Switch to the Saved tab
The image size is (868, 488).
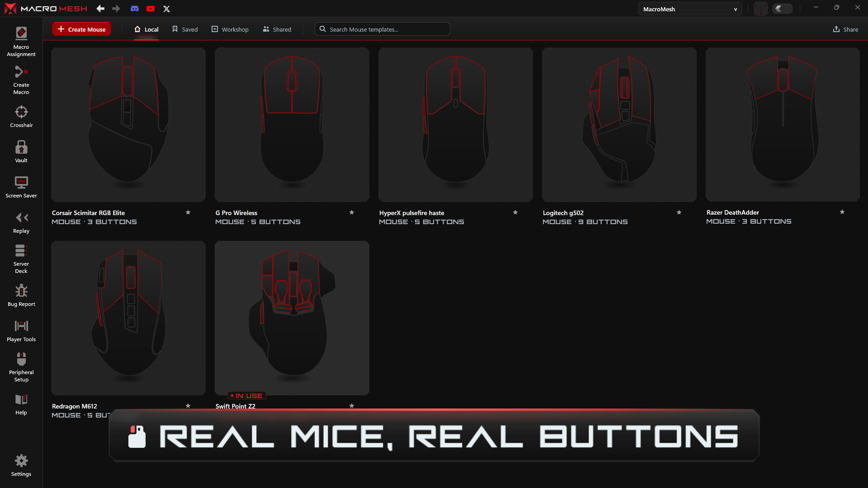tap(185, 29)
